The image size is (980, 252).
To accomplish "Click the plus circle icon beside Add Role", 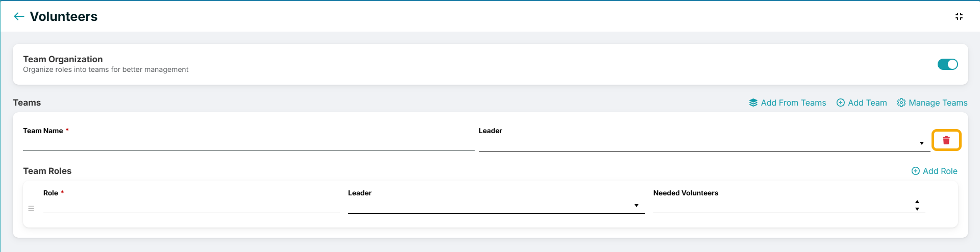I will 916,171.
